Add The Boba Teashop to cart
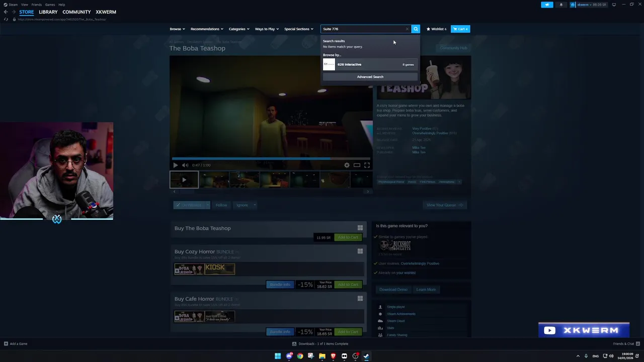This screenshot has height=362, width=644. click(348, 237)
